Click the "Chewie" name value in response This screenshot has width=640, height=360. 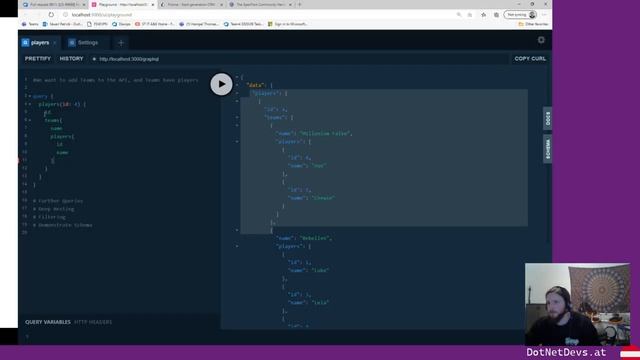point(323,198)
